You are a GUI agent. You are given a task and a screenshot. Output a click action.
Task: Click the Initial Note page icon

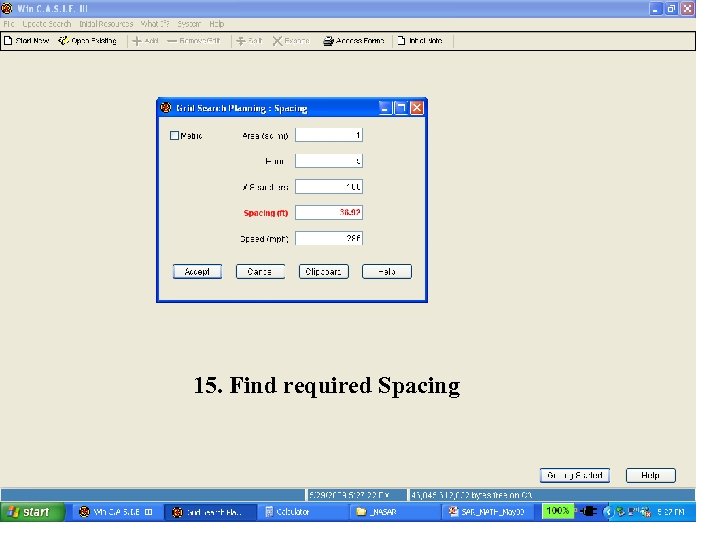pyautogui.click(x=401, y=40)
